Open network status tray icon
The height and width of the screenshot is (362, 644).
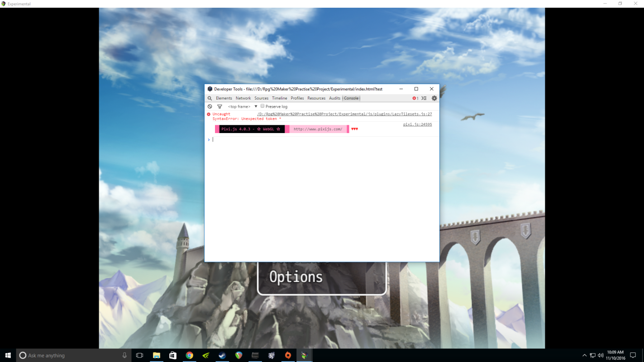pyautogui.click(x=592, y=355)
